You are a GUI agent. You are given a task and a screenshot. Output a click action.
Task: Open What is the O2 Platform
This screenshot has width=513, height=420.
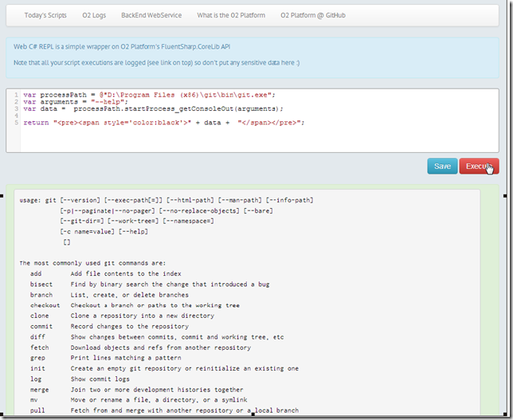point(231,15)
